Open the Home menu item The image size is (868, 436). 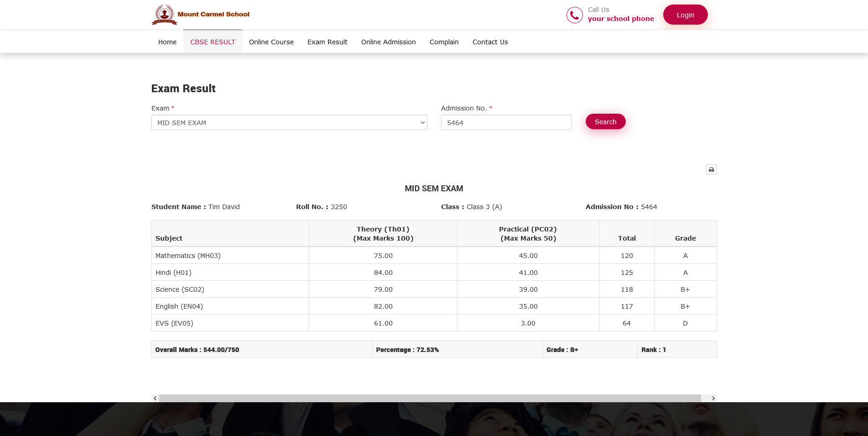click(x=167, y=42)
